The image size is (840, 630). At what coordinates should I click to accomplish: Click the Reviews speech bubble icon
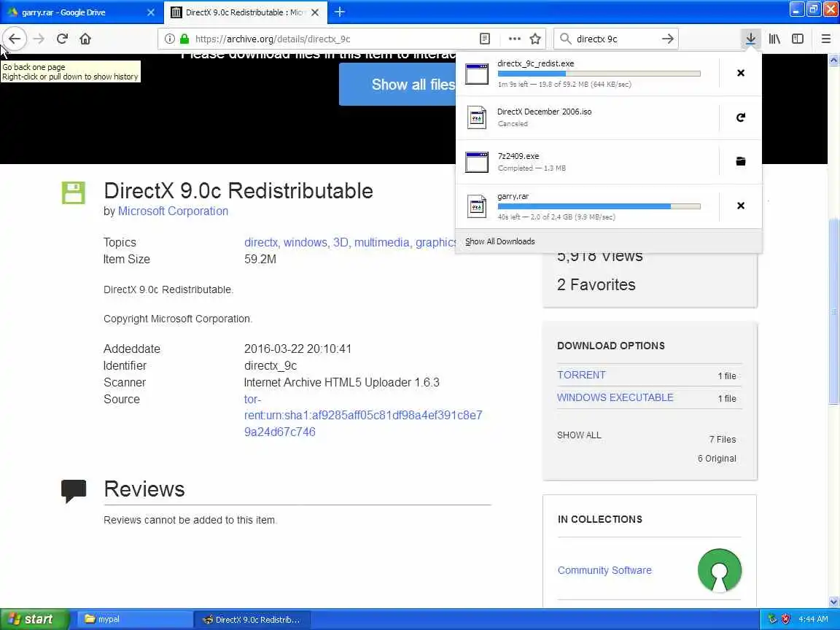(74, 491)
